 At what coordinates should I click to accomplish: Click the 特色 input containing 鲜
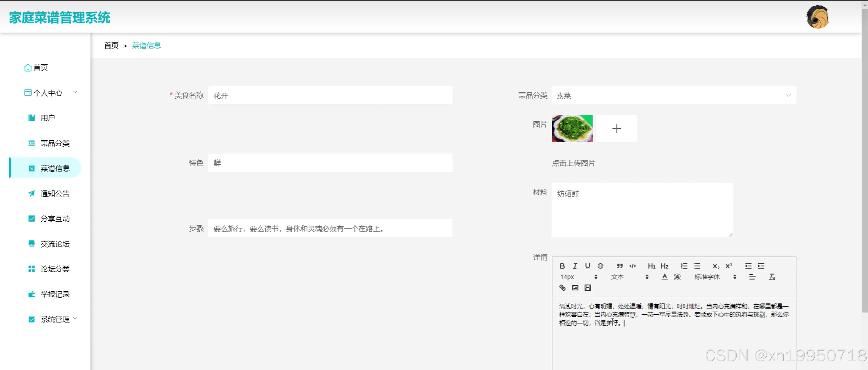[x=330, y=163]
